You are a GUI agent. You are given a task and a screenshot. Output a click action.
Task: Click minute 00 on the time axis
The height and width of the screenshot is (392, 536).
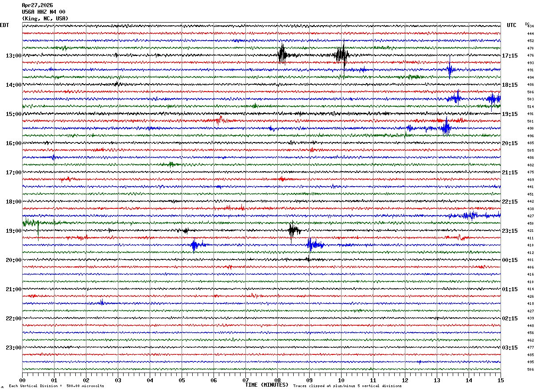tap(22, 380)
